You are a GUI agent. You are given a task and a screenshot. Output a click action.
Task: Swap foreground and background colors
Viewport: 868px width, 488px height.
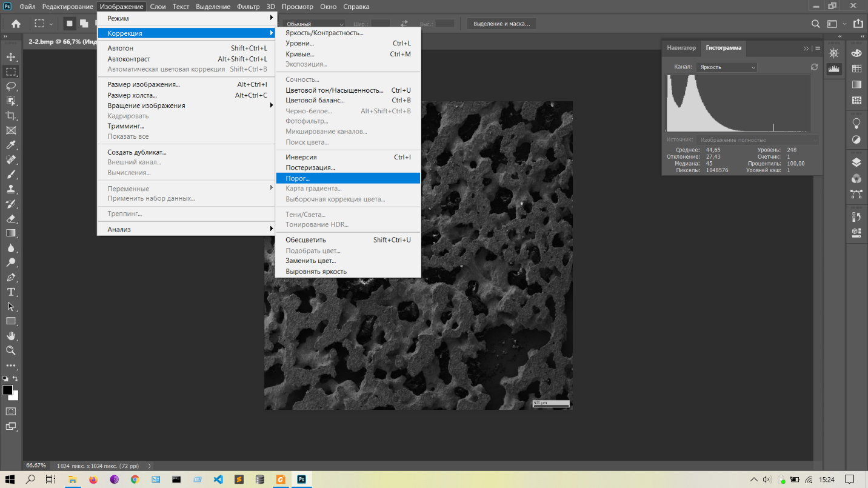[16, 379]
